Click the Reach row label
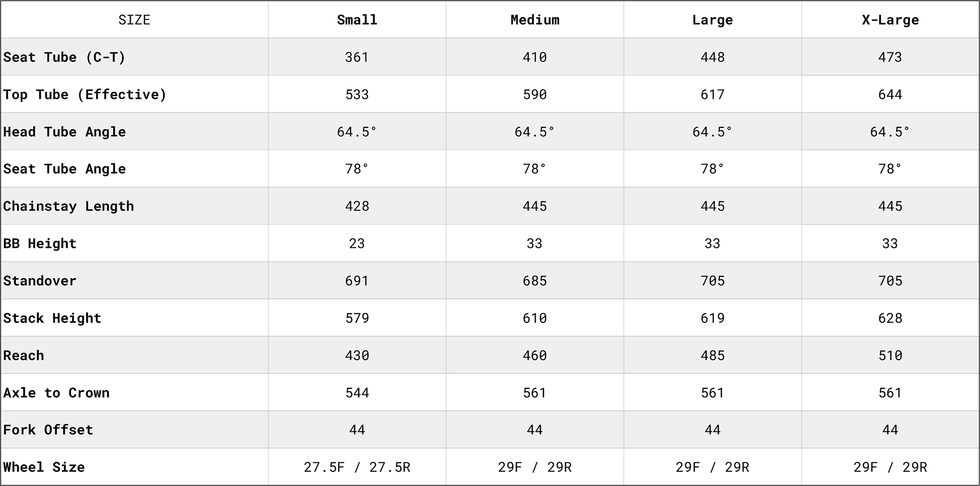This screenshot has width=980, height=486. pyautogui.click(x=24, y=356)
